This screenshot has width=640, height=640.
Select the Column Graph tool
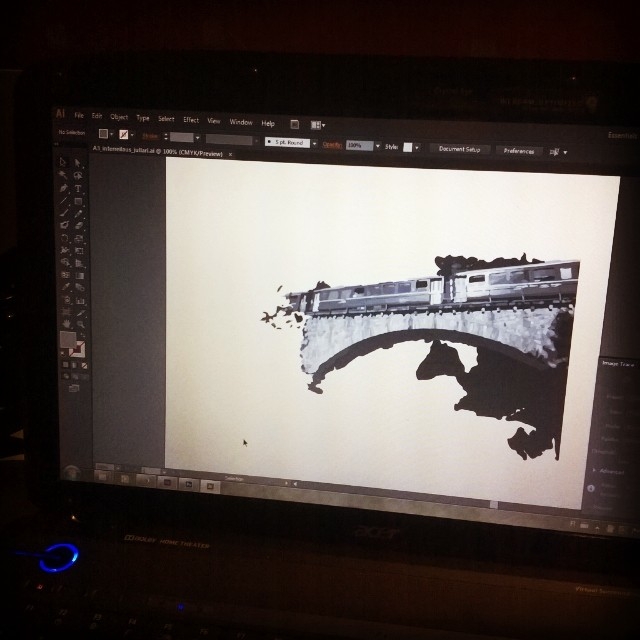[80, 301]
